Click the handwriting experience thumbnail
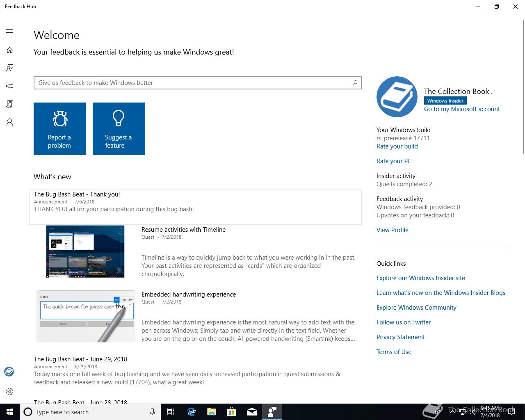Viewport: 525px width, 420px height. tap(86, 316)
